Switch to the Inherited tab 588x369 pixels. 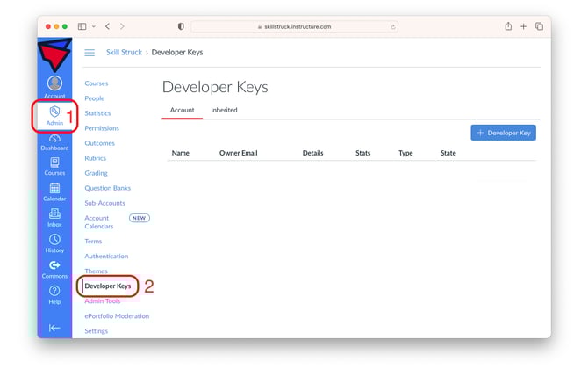point(224,110)
